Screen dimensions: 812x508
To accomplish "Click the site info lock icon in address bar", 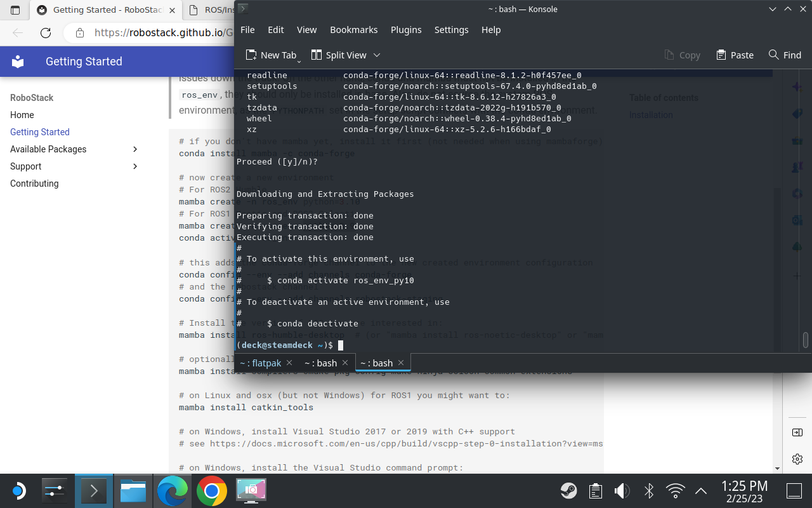I will tap(79, 33).
